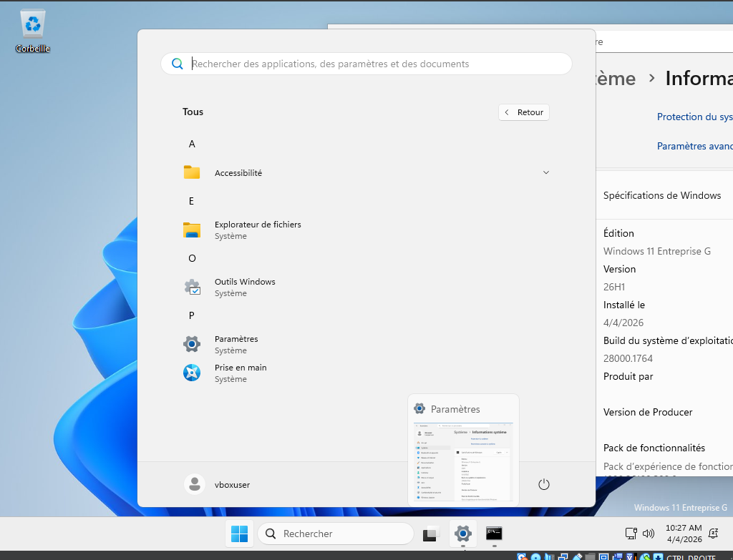Click the Windows Start button
This screenshot has height=560, width=733.
[x=239, y=534]
